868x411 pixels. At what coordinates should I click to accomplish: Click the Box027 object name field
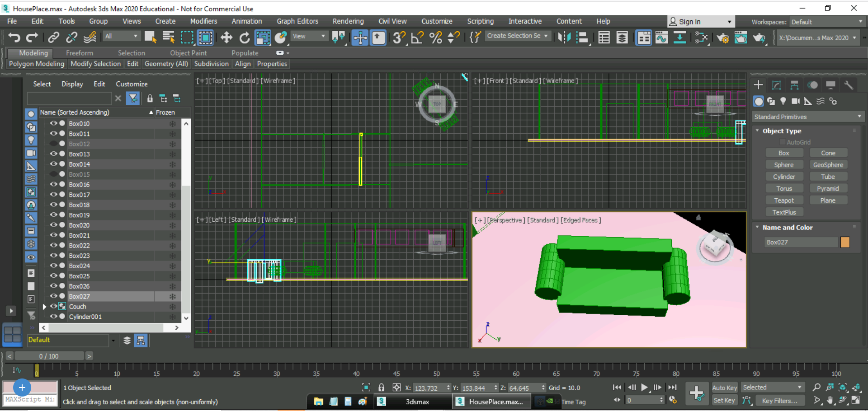click(x=801, y=242)
